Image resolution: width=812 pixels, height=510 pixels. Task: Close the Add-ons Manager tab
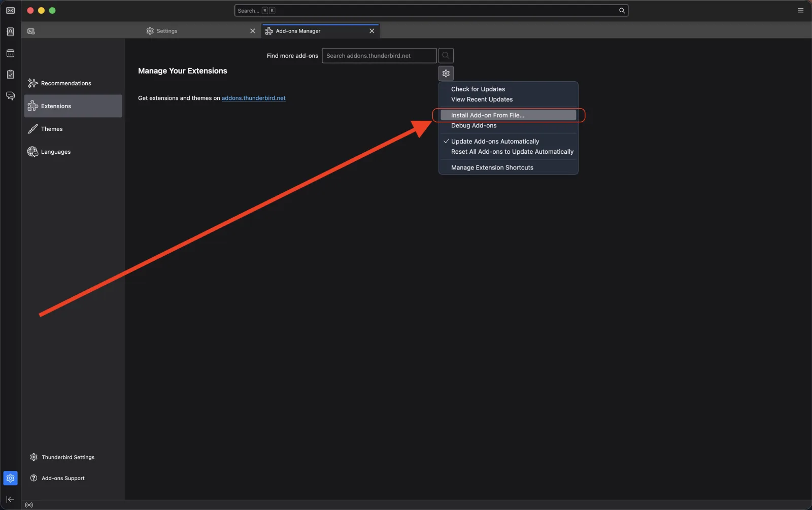(x=371, y=31)
